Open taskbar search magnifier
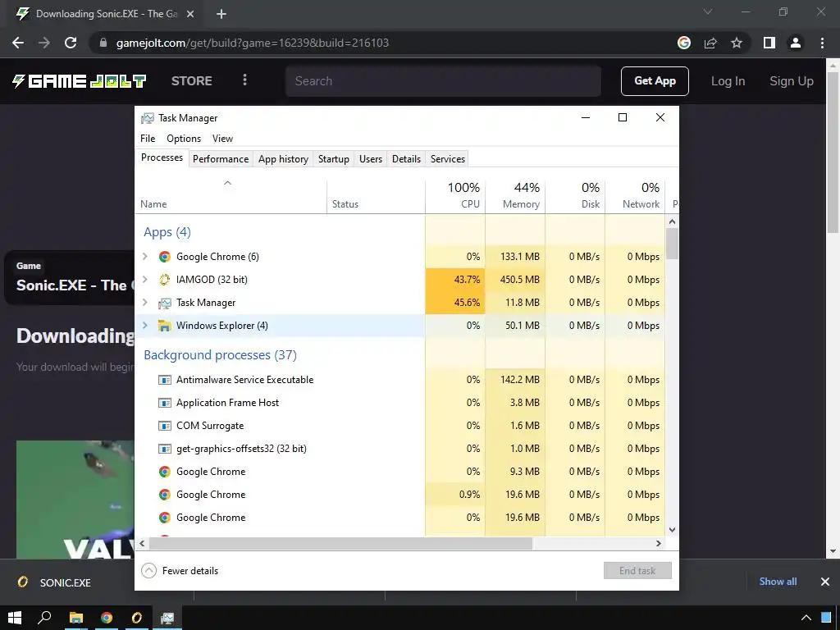 [x=44, y=618]
